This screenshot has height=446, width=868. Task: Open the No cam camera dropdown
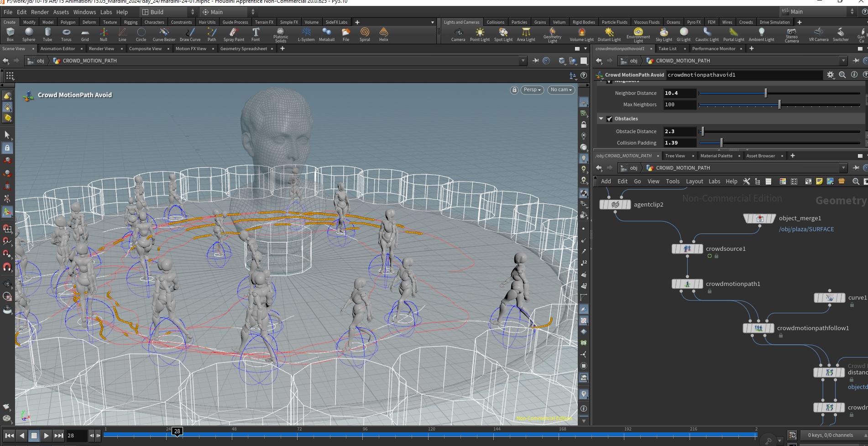561,90
